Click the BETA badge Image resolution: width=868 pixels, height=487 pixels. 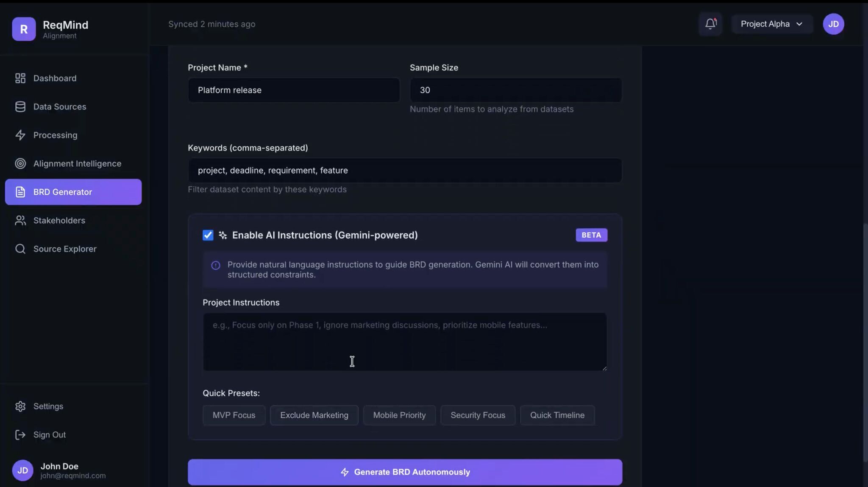pyautogui.click(x=591, y=235)
